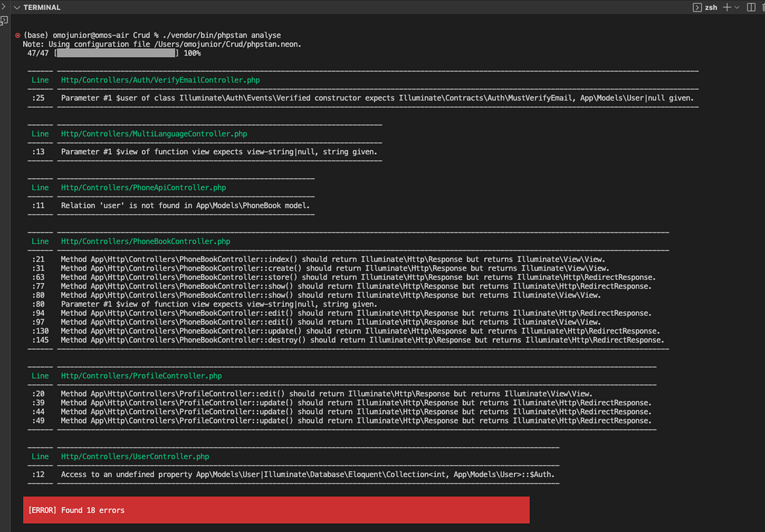The height and width of the screenshot is (532, 765).
Task: Open the terminal profile dropdown beside the plus
Action: click(x=738, y=7)
